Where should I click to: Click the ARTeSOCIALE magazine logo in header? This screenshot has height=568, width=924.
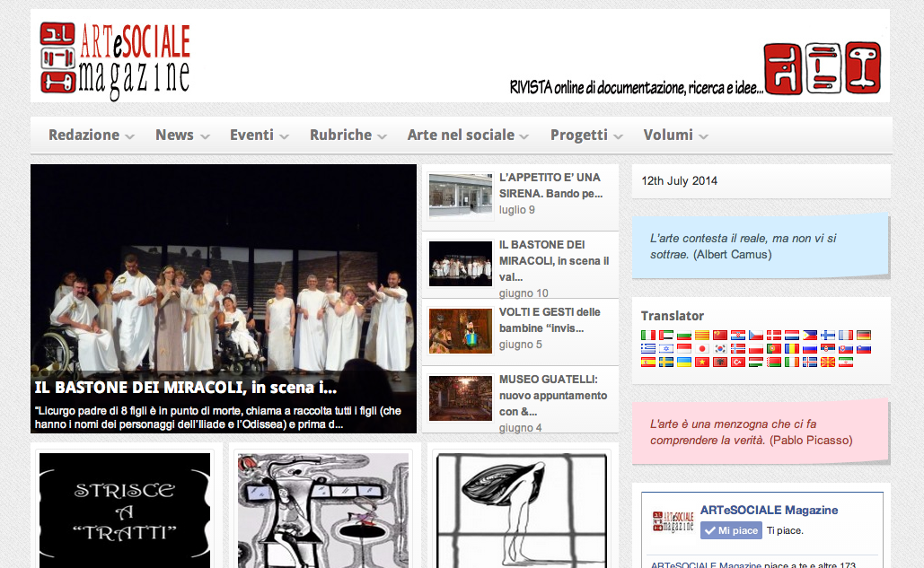(115, 58)
